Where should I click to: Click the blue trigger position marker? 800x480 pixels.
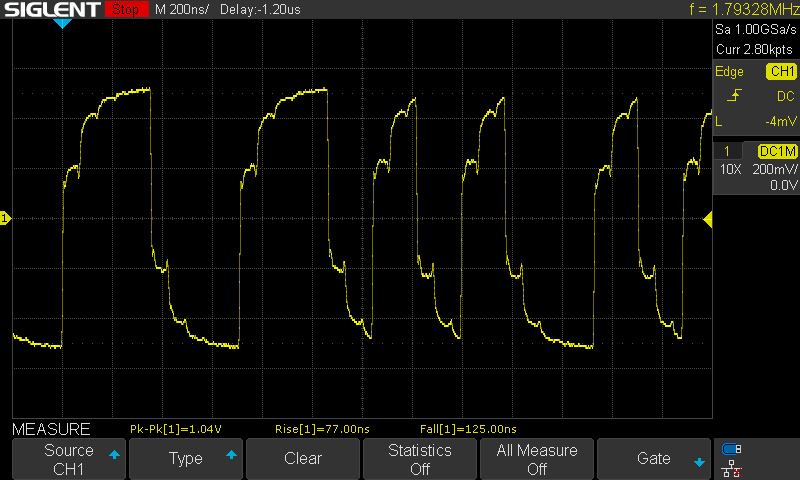coord(62,23)
